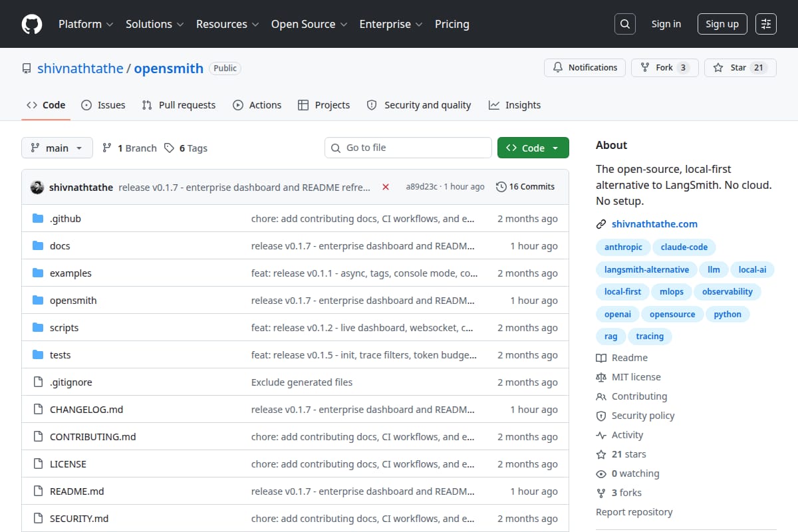Go to GitHub home via Octocat logo
Image resolution: width=798 pixels, height=532 pixels.
click(x=32, y=24)
